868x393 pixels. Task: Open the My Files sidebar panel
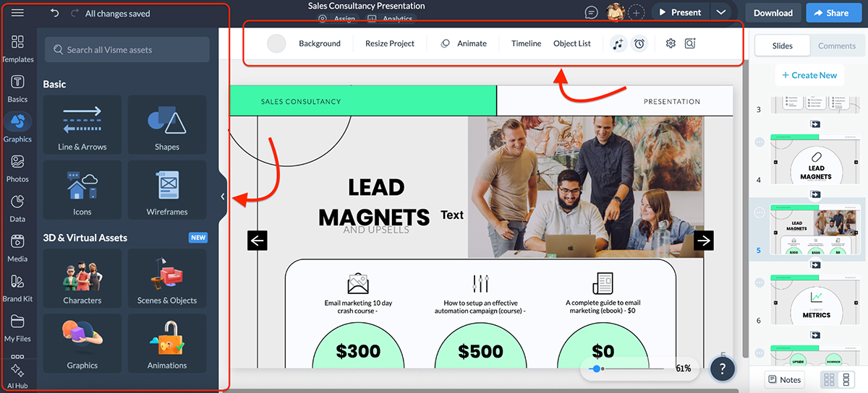pos(17,327)
